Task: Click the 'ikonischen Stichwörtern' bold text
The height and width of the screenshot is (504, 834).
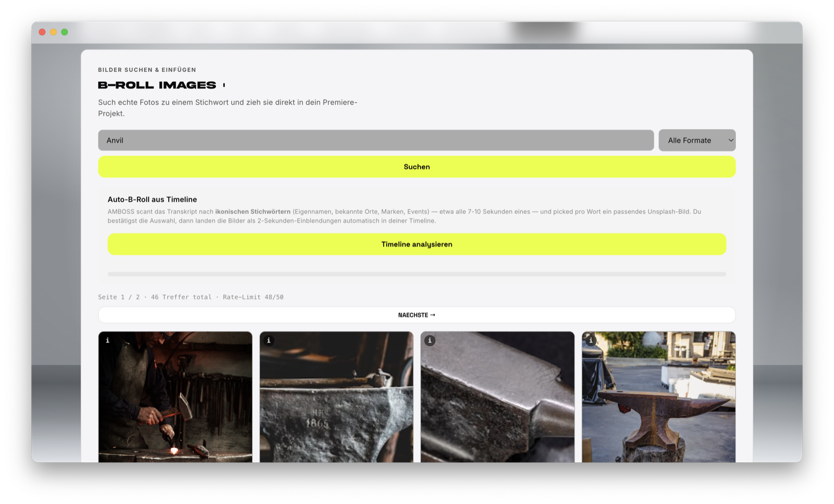Action: click(x=253, y=212)
